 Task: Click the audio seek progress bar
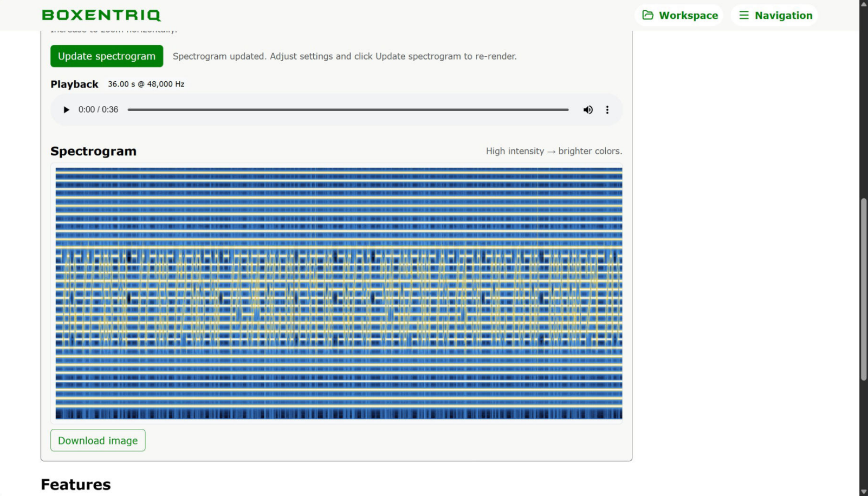click(348, 110)
